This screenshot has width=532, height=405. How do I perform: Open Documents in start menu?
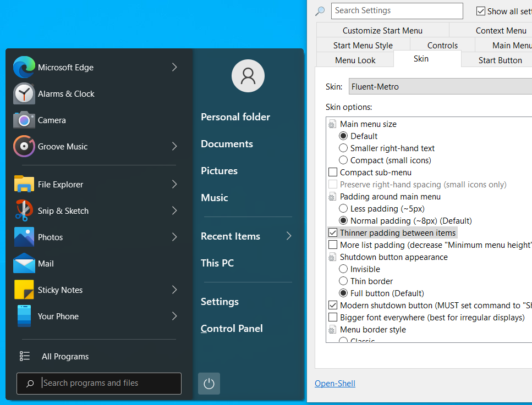pyautogui.click(x=227, y=143)
